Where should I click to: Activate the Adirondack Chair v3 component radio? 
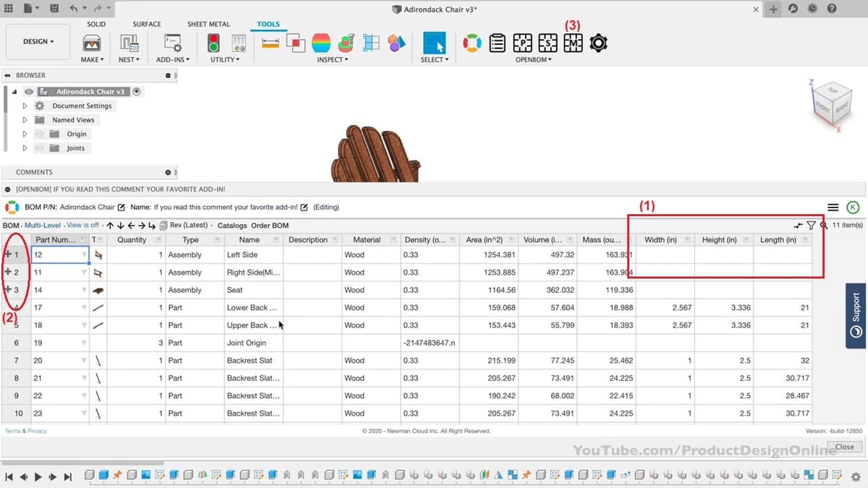pos(137,92)
